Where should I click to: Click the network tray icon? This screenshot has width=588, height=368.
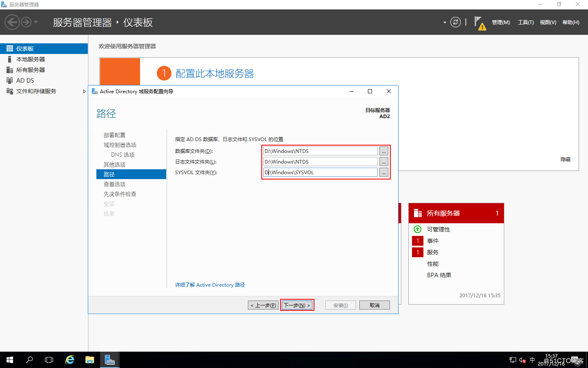click(x=513, y=360)
